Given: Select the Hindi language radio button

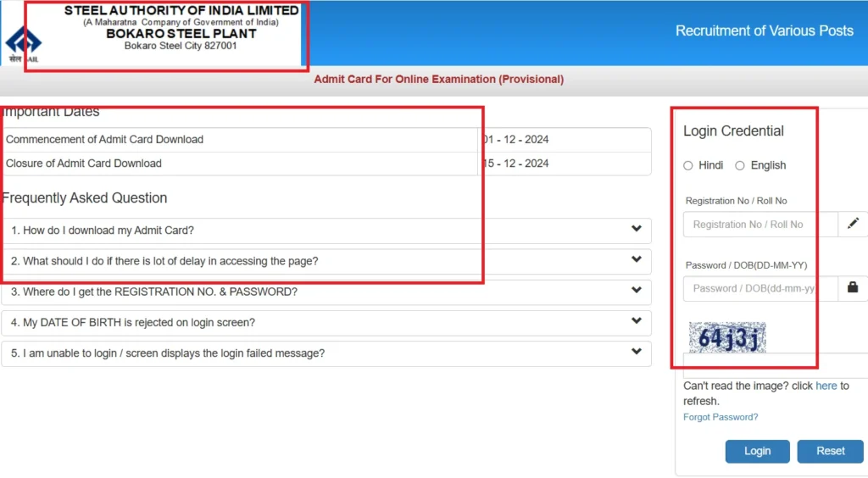Looking at the screenshot, I should (688, 165).
